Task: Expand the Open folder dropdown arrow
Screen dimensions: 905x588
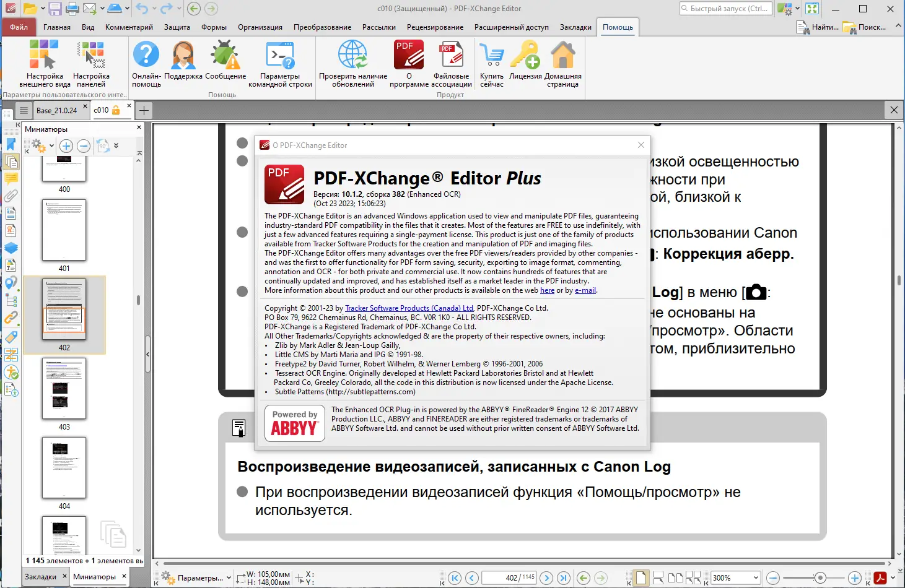Action: click(x=43, y=9)
